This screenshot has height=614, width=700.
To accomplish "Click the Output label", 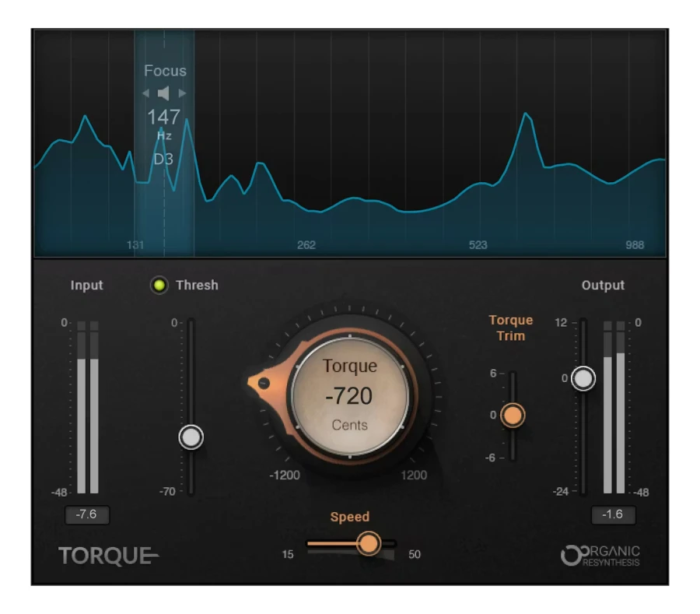I will pos(603,285).
